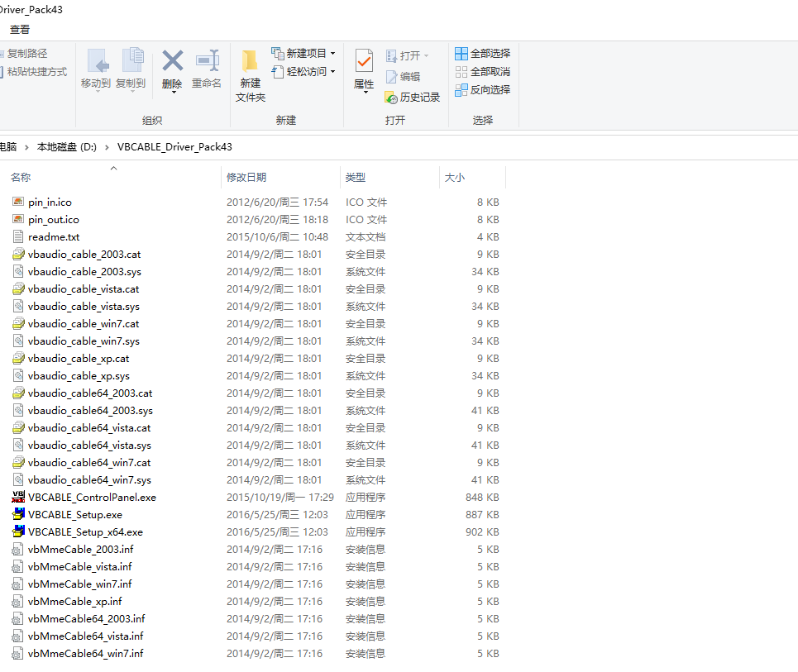Sort by Date modified (修改日期) column
This screenshot has width=798, height=672.
[246, 178]
